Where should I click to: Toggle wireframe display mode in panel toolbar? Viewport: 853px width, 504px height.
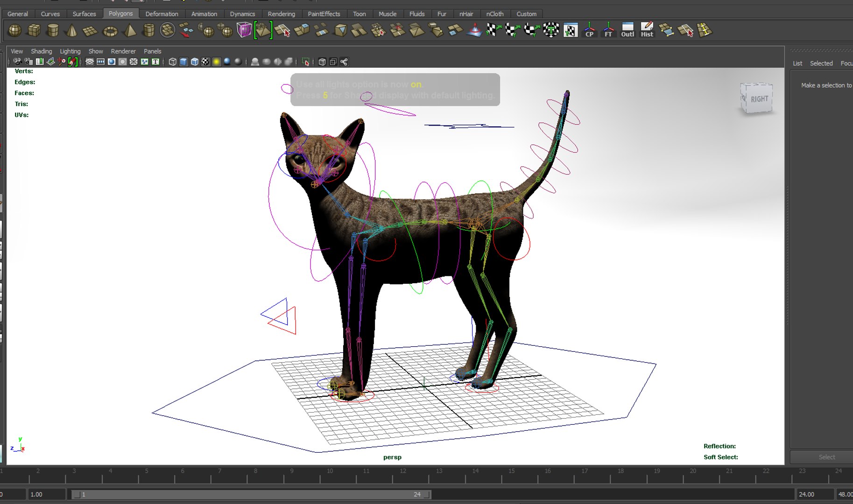pyautogui.click(x=173, y=62)
